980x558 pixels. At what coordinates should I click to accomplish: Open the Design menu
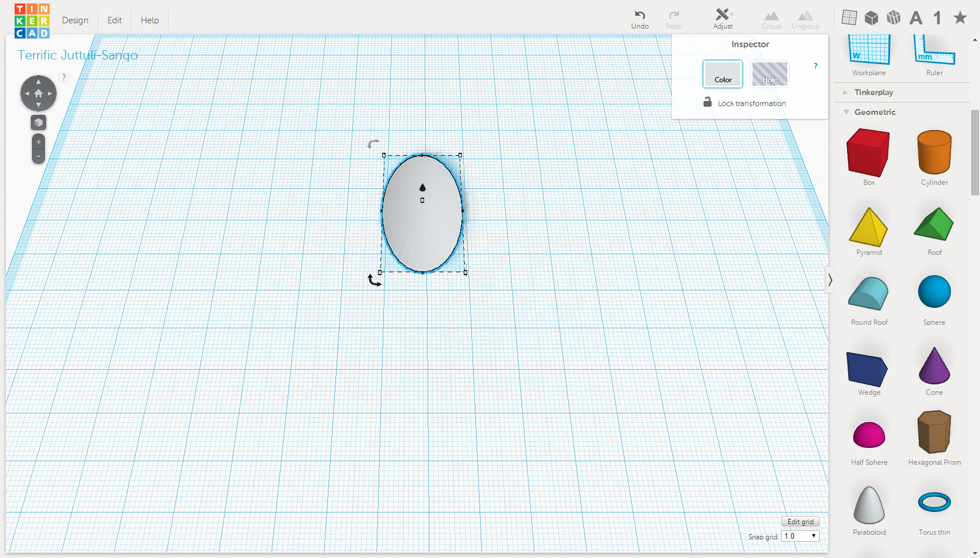tap(75, 20)
